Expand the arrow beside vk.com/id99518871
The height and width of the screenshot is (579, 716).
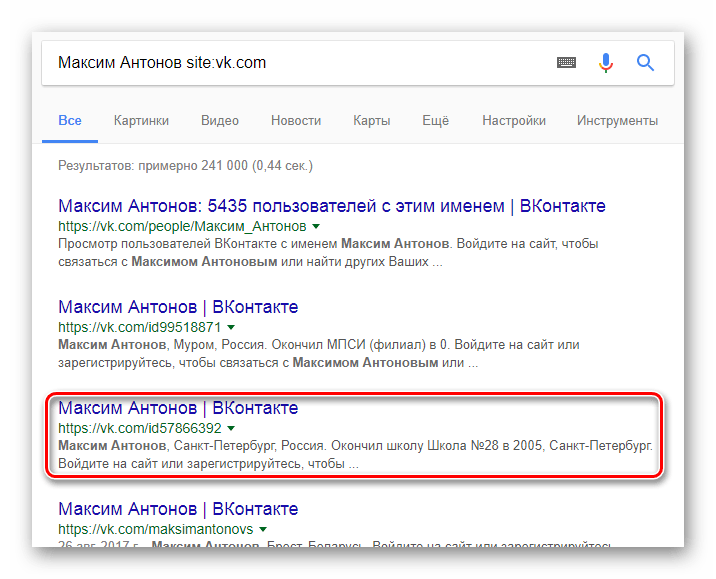tap(231, 327)
